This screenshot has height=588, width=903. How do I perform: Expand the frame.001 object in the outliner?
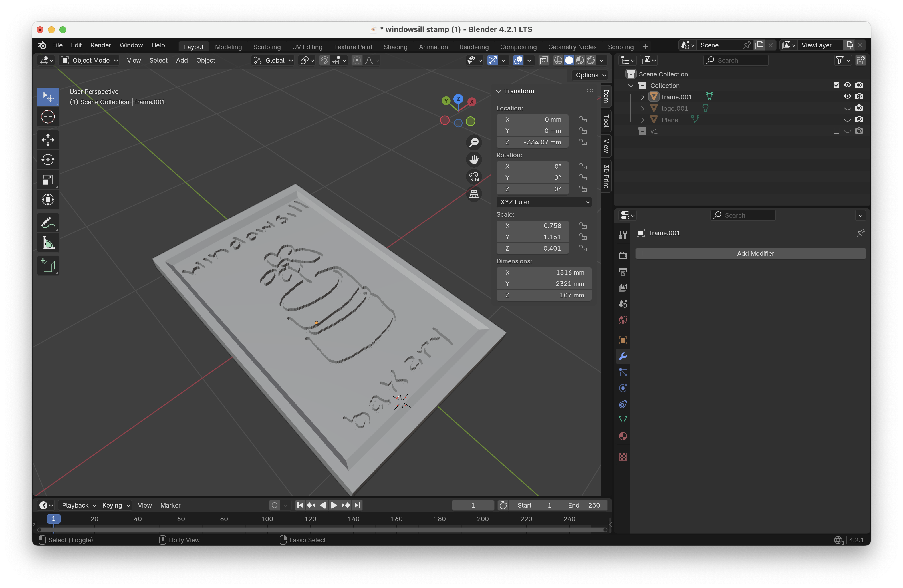642,97
